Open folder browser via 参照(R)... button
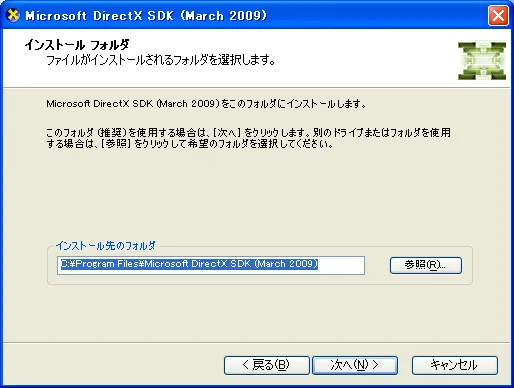The image size is (514, 388). click(426, 265)
